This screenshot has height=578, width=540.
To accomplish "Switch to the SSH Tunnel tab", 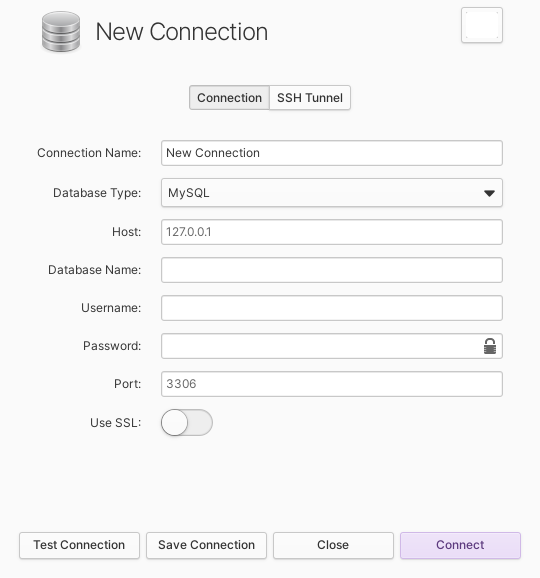I will pos(310,98).
